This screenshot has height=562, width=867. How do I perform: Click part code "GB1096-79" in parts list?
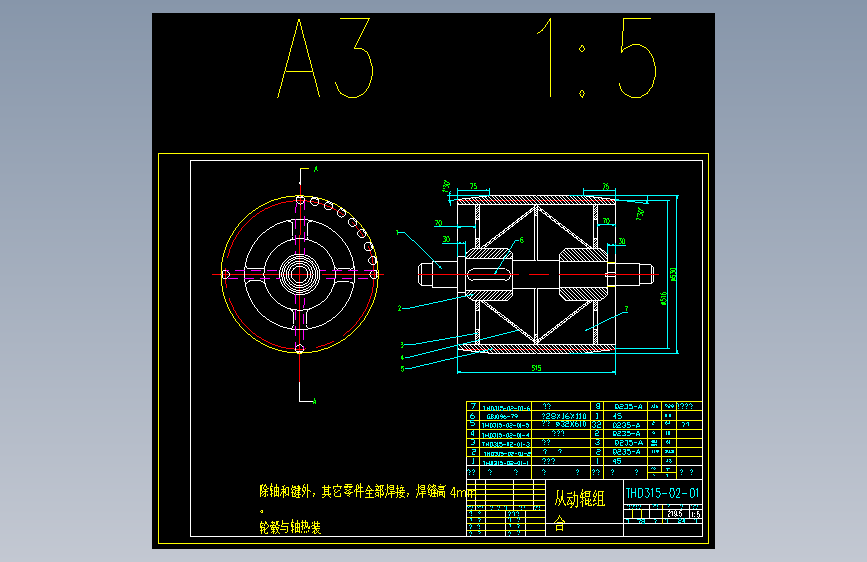click(x=502, y=417)
